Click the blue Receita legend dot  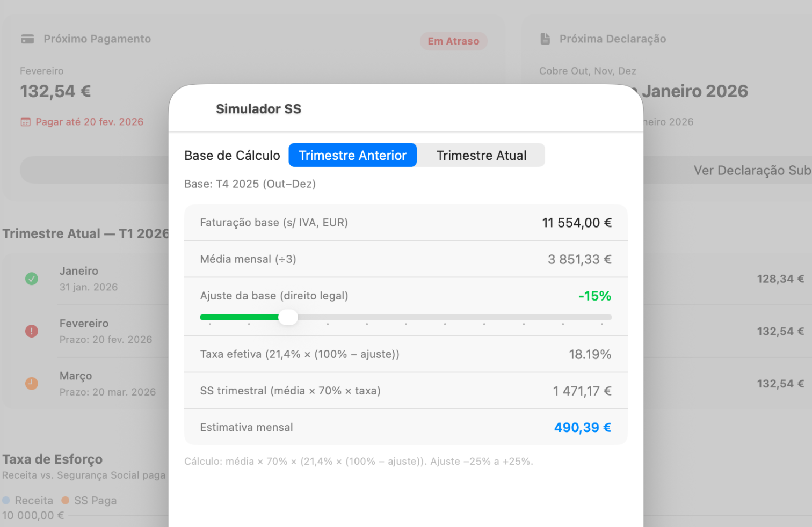click(6, 500)
